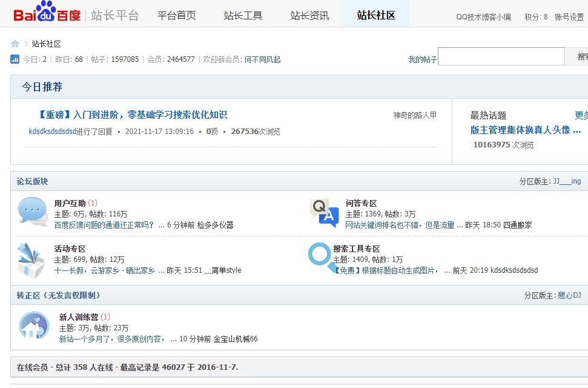Go to the 站长资讯 tab
588x388 pixels.
[309, 15]
